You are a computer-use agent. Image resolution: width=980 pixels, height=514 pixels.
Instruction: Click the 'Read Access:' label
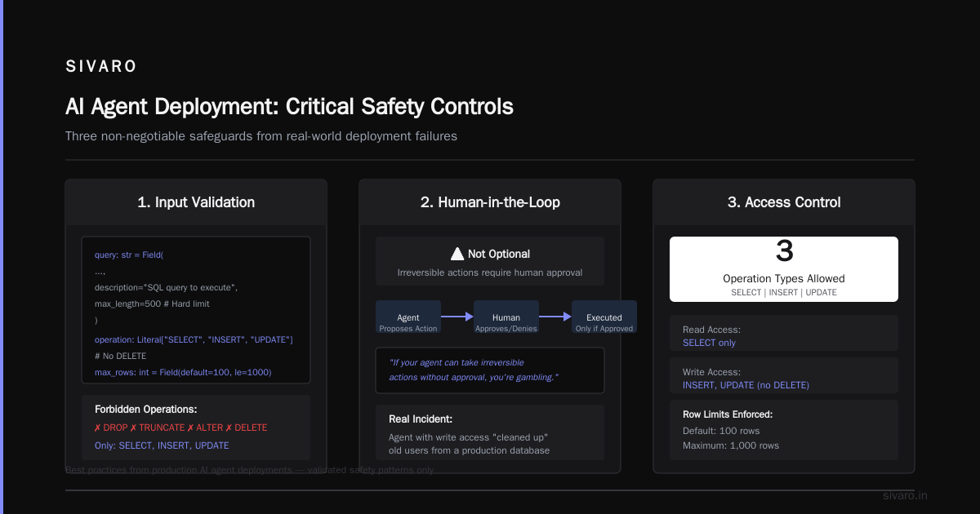(712, 330)
